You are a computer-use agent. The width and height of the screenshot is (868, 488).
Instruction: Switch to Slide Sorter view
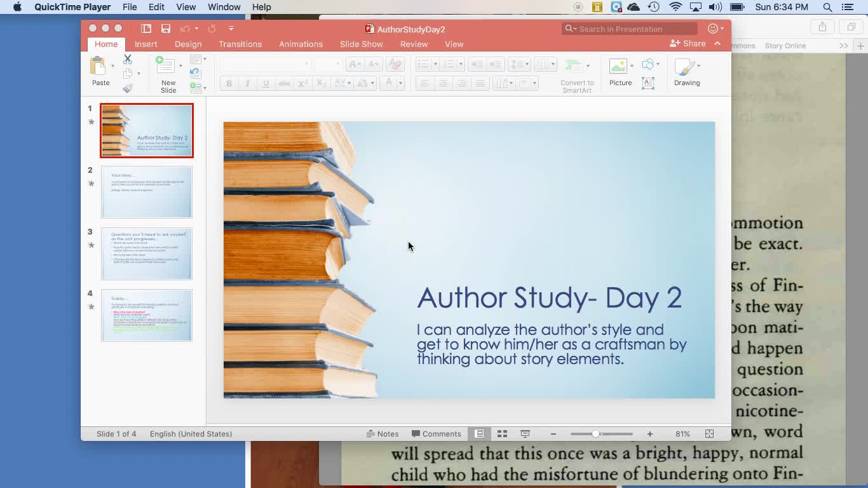[x=502, y=434]
